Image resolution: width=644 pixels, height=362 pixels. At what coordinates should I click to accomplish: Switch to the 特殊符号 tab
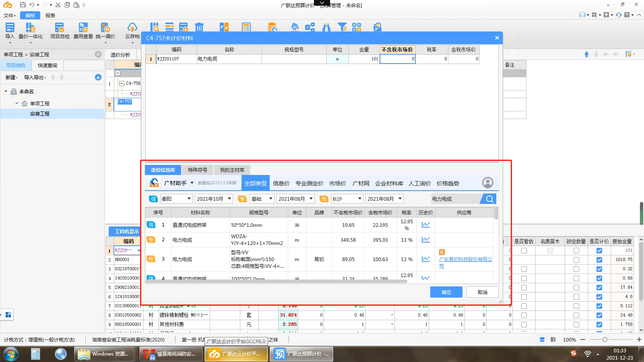(197, 170)
